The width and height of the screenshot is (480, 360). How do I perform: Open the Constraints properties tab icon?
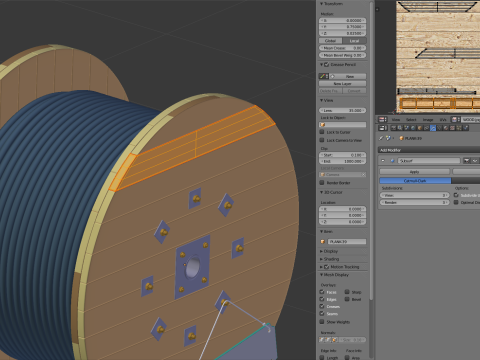426,128
